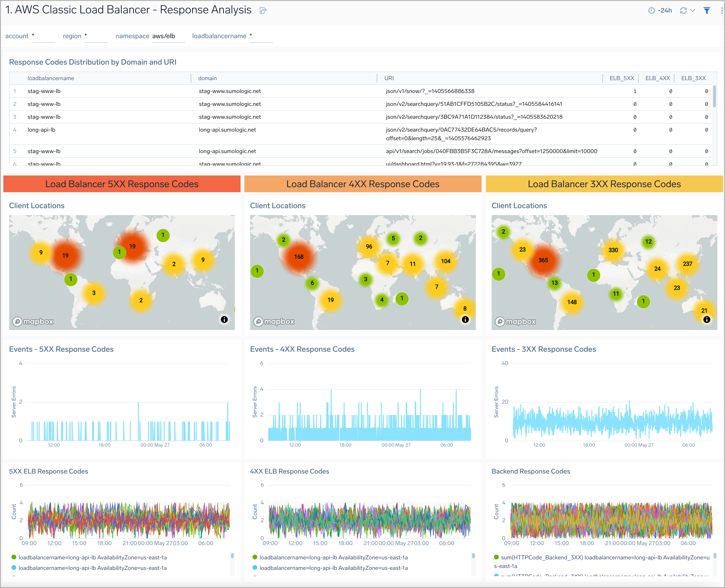Sort by domain column header

(x=207, y=78)
